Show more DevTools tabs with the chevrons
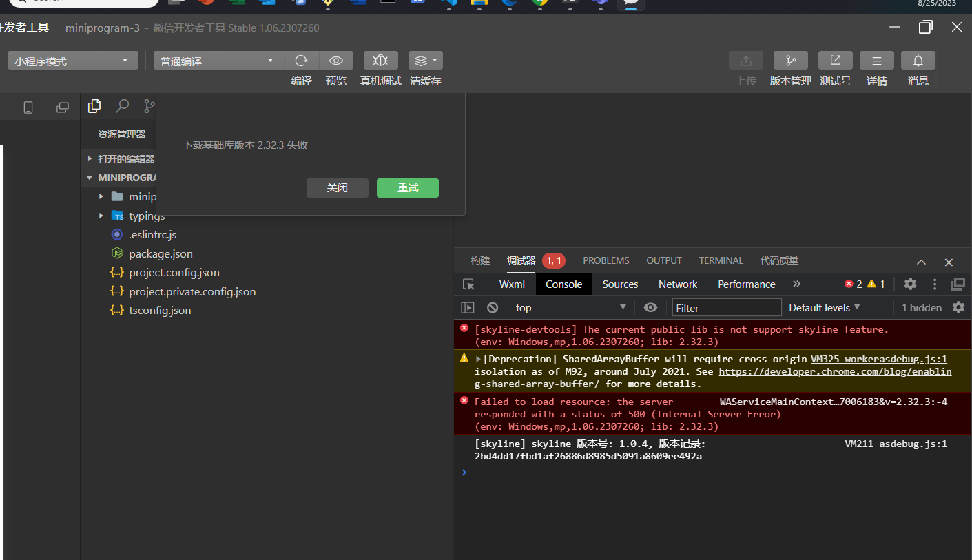 [797, 284]
